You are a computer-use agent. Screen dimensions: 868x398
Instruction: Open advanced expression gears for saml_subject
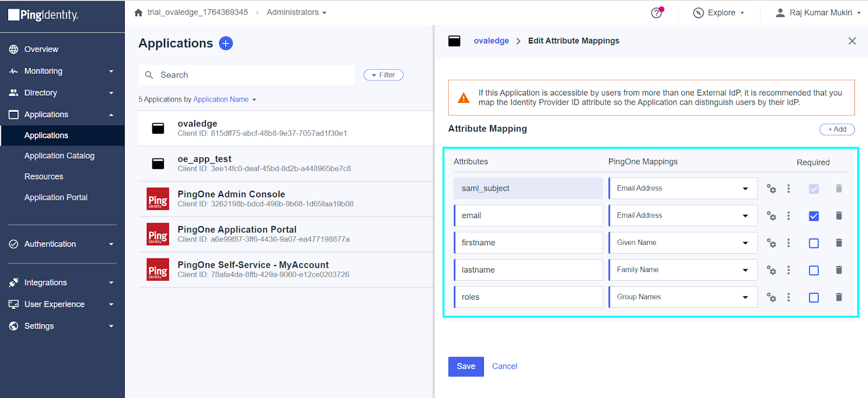tap(771, 188)
